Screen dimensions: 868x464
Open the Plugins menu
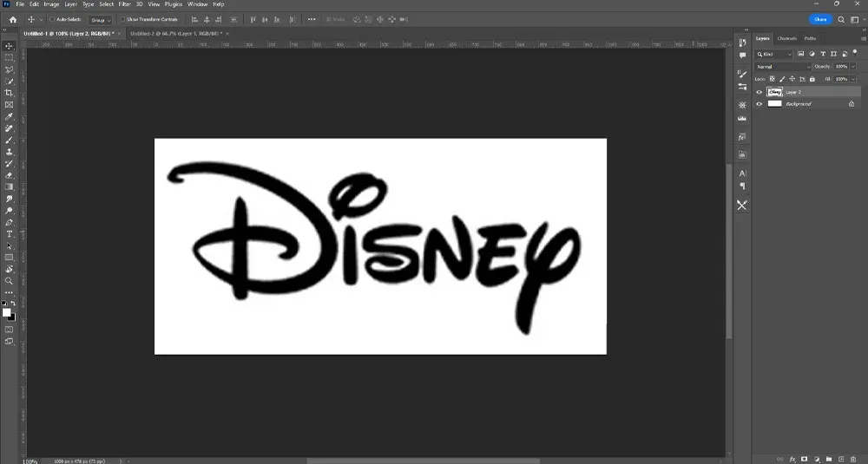click(x=174, y=3)
